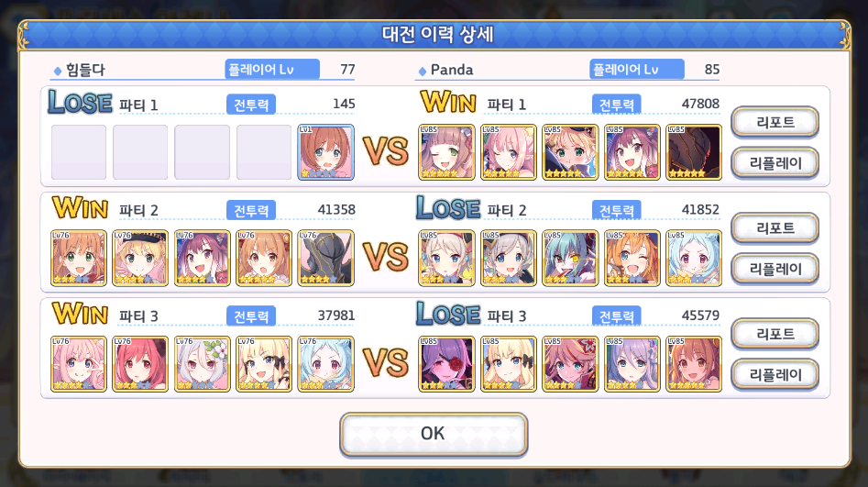Watch the replay of party 1 battle

point(775,163)
